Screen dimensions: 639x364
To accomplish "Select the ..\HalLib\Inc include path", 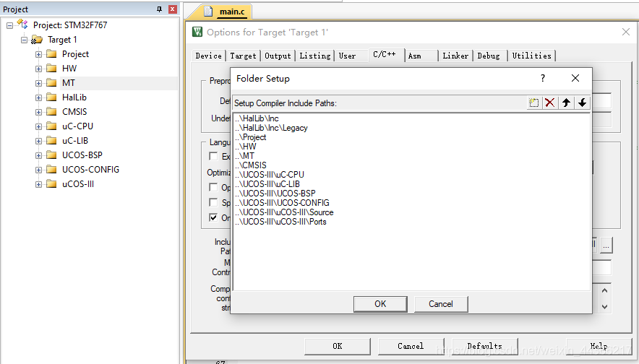I will [257, 118].
